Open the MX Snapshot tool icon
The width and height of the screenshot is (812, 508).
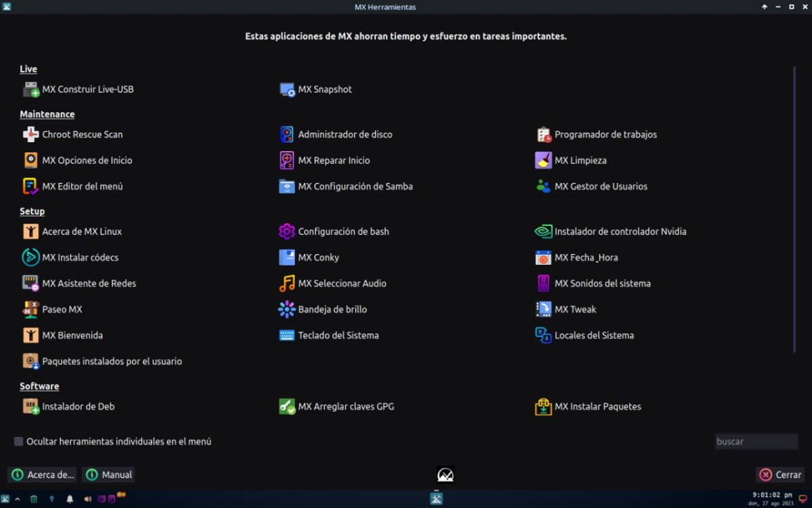coord(287,89)
